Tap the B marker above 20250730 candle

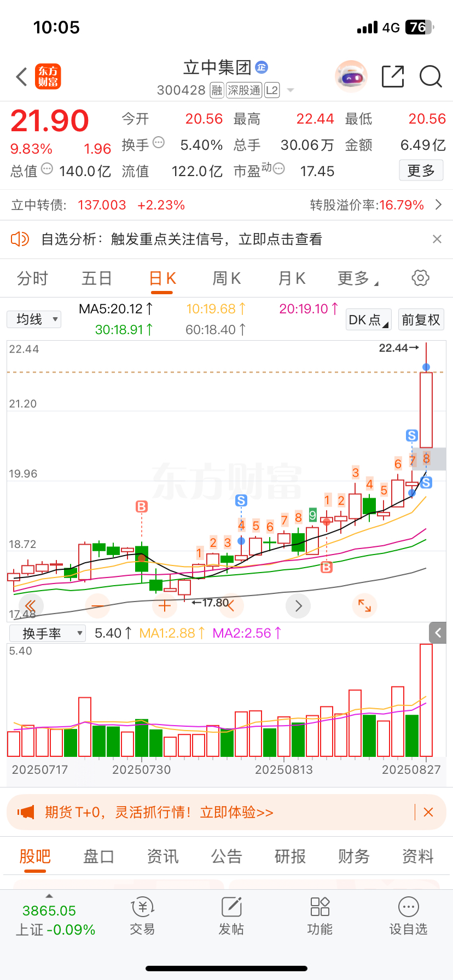pyautogui.click(x=142, y=507)
